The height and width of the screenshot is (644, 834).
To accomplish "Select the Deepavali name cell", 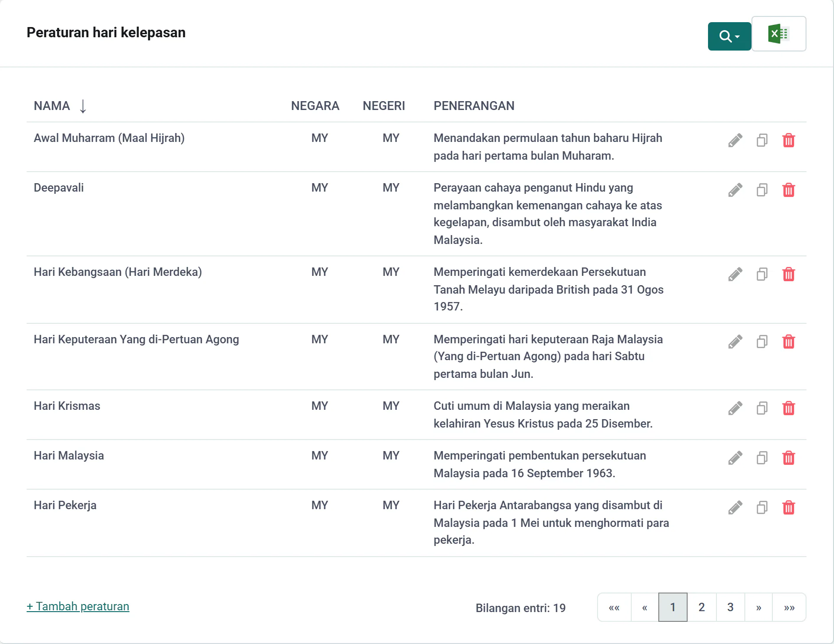I will 59,188.
